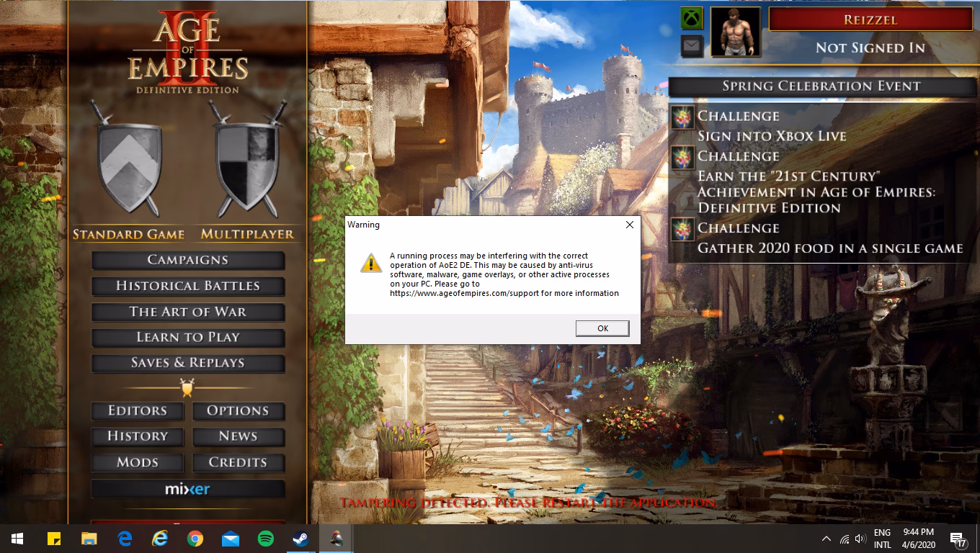
Task: Click the taskbar clock showing 9:44 PM
Action: point(918,539)
